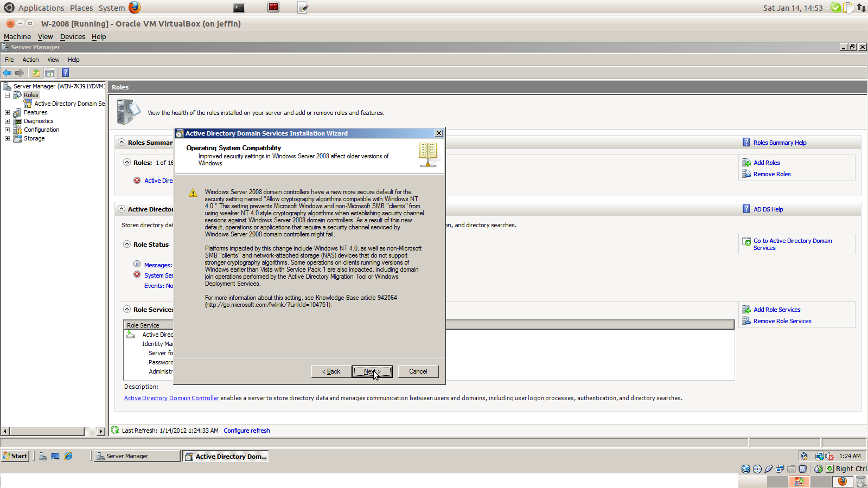Open the Roles Summary Help link
Viewport: 868px width, 488px height.
pyautogui.click(x=780, y=143)
